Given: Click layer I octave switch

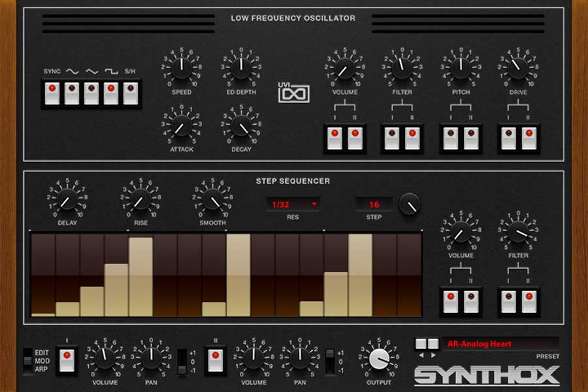Looking at the screenshot, I should click(182, 361).
